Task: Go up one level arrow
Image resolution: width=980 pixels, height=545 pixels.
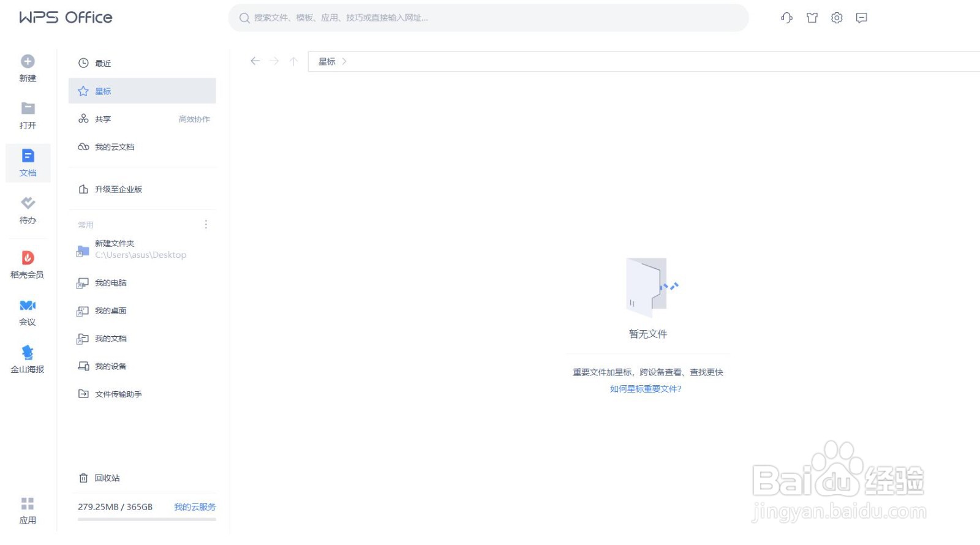Action: point(293,61)
